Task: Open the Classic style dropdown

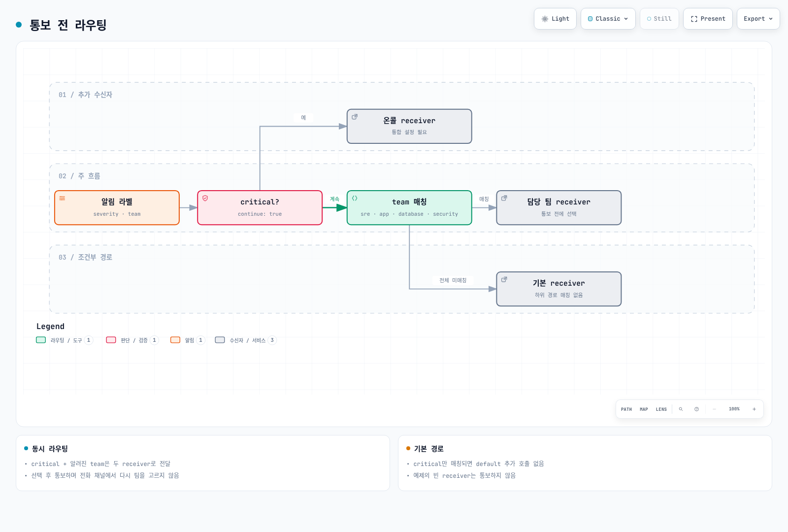Action: (x=608, y=19)
